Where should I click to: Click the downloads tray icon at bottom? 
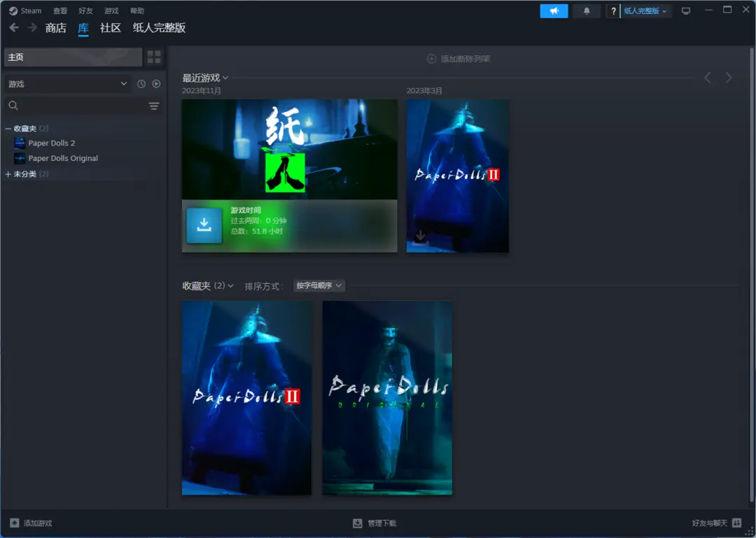pyautogui.click(x=357, y=523)
